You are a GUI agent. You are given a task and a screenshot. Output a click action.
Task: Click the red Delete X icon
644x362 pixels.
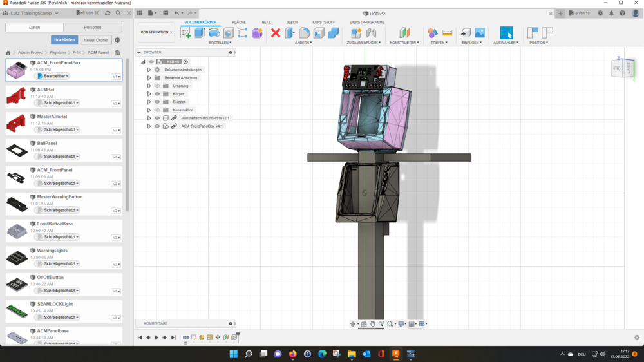point(276,33)
